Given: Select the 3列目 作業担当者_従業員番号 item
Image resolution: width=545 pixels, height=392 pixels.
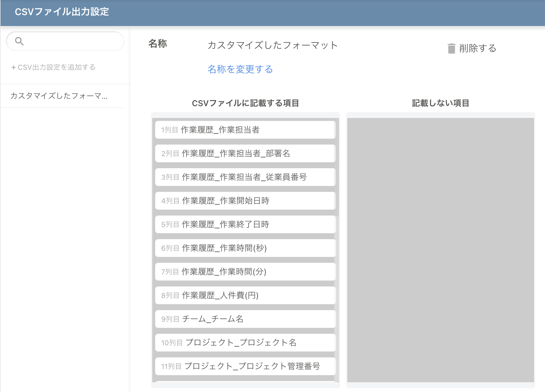Looking at the screenshot, I should coord(245,177).
